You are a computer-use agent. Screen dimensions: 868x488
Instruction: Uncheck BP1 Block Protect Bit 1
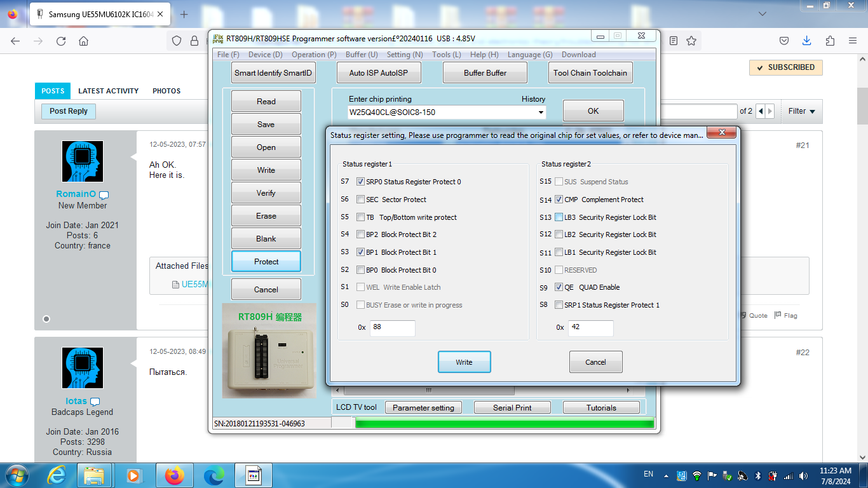coord(361,252)
